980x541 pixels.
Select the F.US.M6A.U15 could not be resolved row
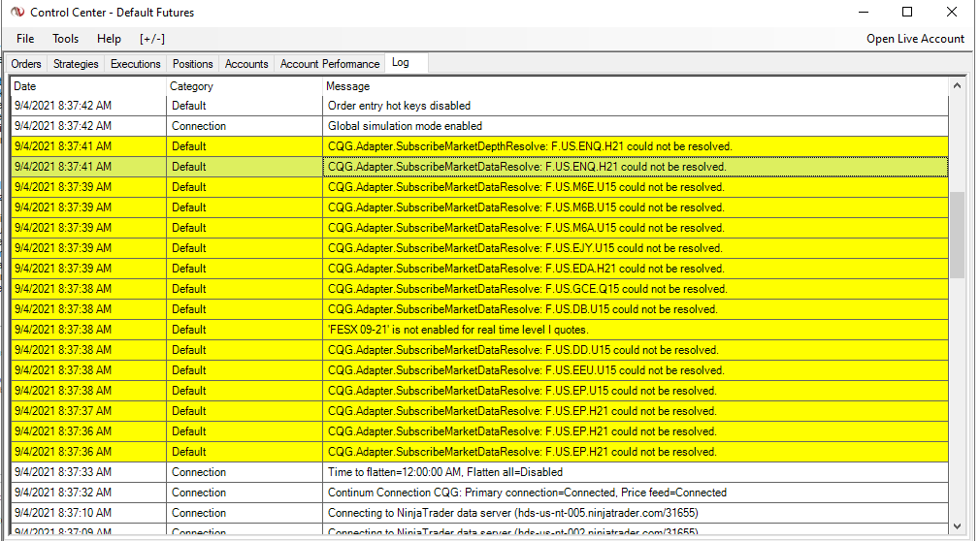coord(479,228)
